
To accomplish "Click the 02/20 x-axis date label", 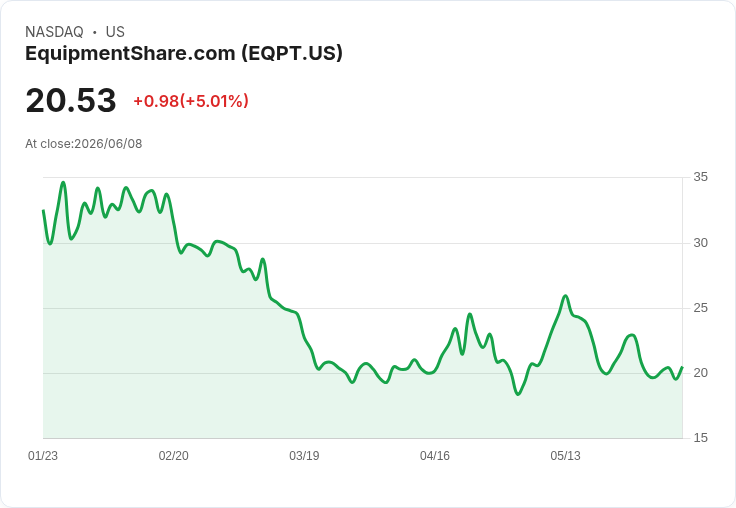I will (x=174, y=456).
